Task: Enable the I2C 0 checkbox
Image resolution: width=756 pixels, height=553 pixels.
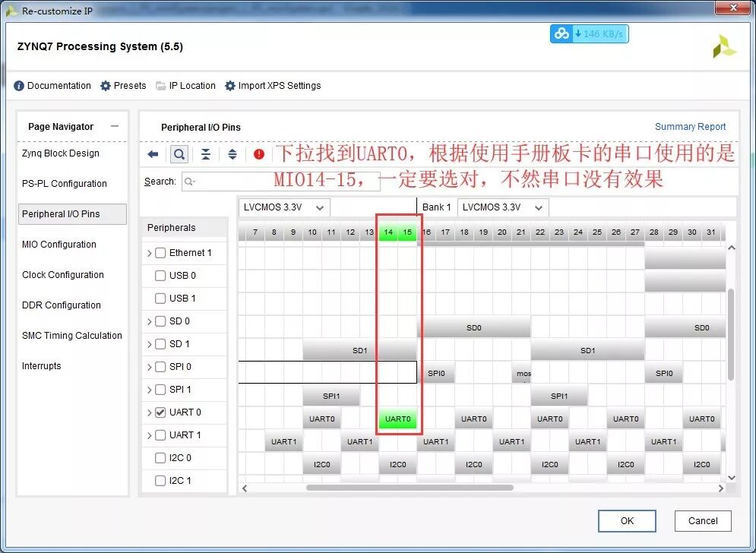Action: (160, 458)
